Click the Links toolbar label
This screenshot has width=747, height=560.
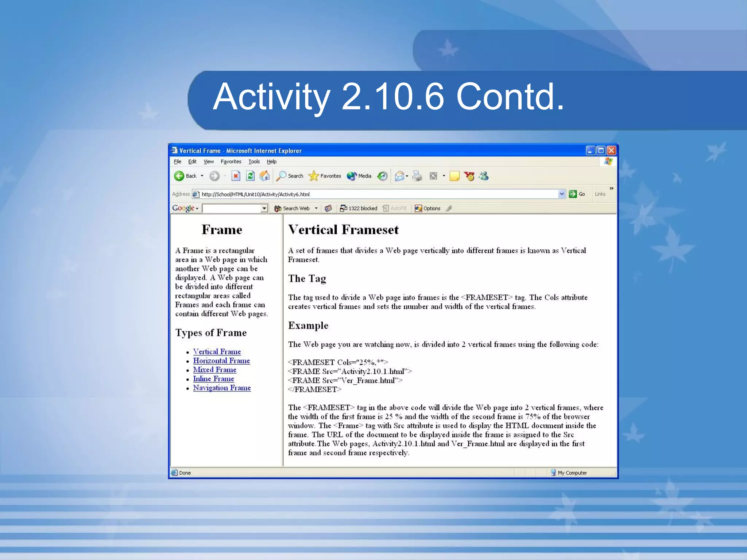pyautogui.click(x=600, y=194)
